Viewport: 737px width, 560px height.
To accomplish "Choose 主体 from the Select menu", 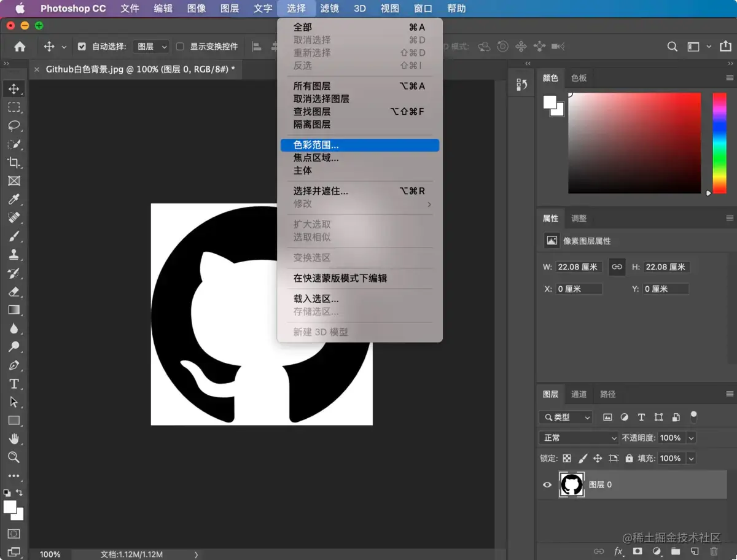I will click(361, 171).
